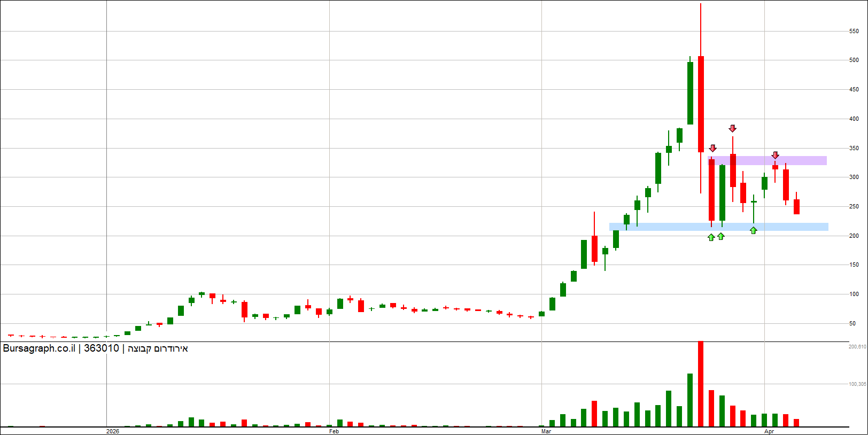Click the leftmost green up arrow marker
Viewport: 868px width, 435px height.
711,237
